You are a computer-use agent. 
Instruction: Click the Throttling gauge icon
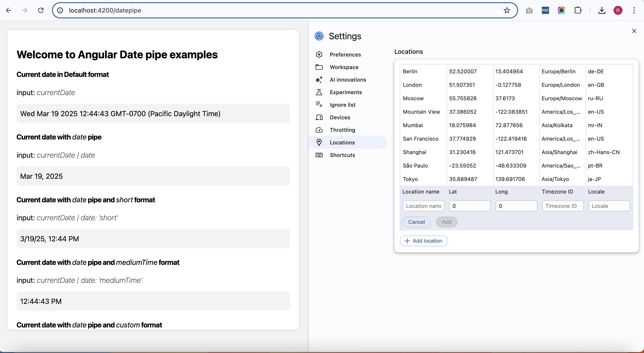pos(319,130)
